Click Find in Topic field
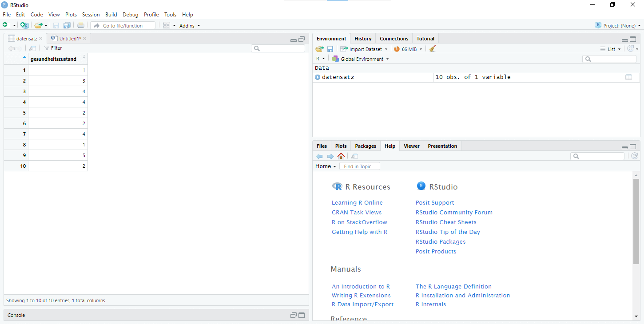The height and width of the screenshot is (324, 644). coord(360,166)
